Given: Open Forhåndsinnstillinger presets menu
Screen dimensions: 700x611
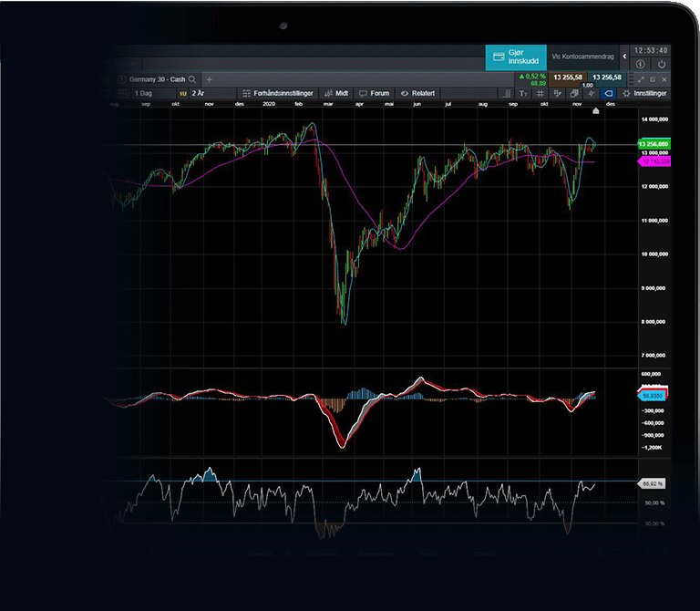Looking at the screenshot, I should click(278, 93).
